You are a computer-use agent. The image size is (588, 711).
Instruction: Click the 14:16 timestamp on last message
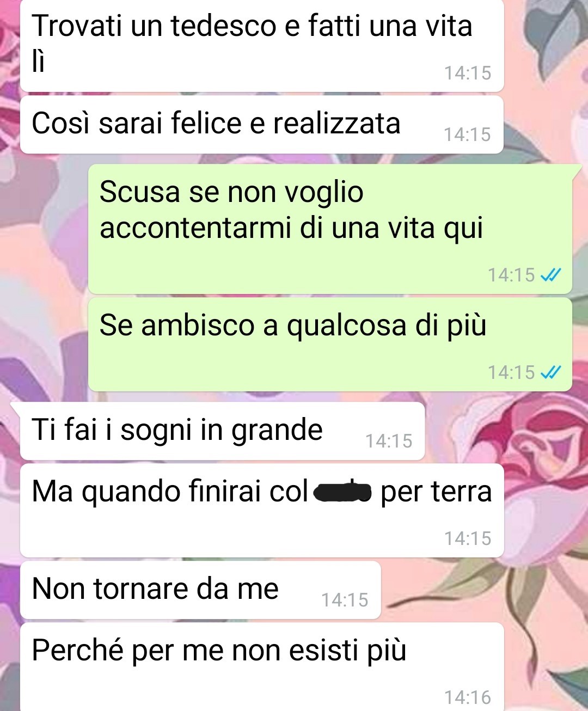467,697
